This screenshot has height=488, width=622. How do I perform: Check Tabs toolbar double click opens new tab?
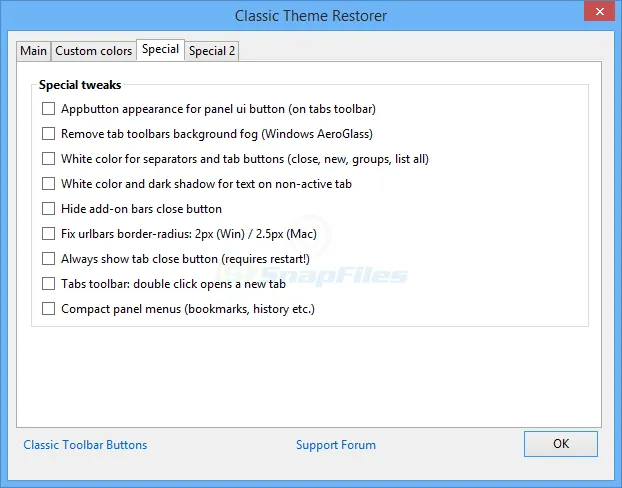48,284
